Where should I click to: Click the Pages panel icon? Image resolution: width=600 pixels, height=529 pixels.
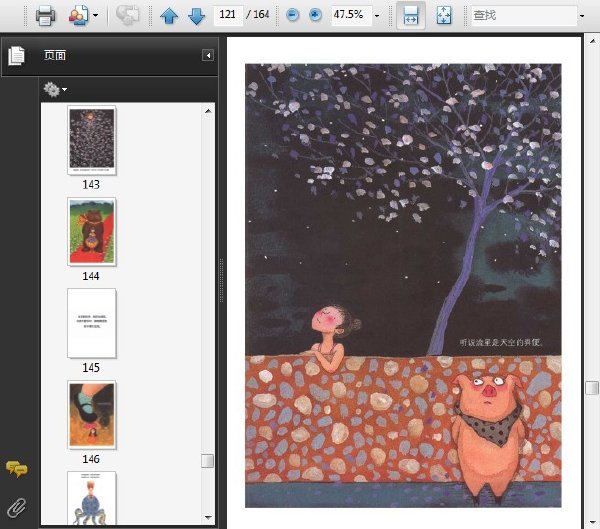(16, 56)
